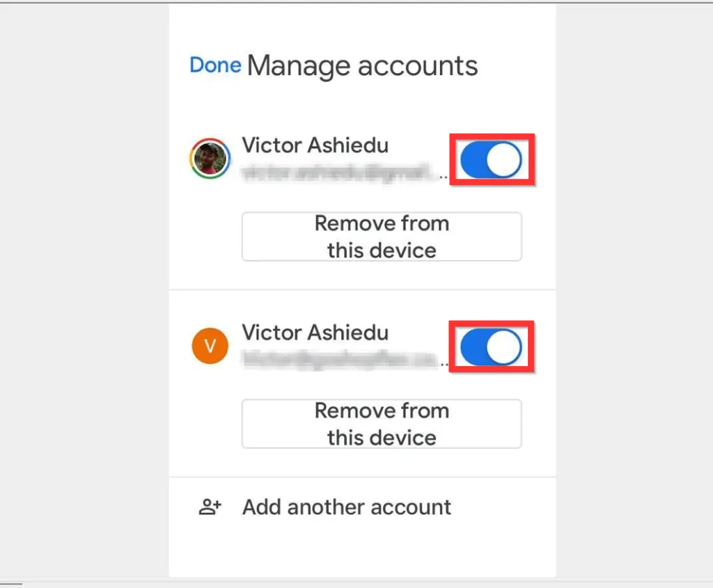The height and width of the screenshot is (588, 713).
Task: Click the divider above Add another account
Action: 362,477
